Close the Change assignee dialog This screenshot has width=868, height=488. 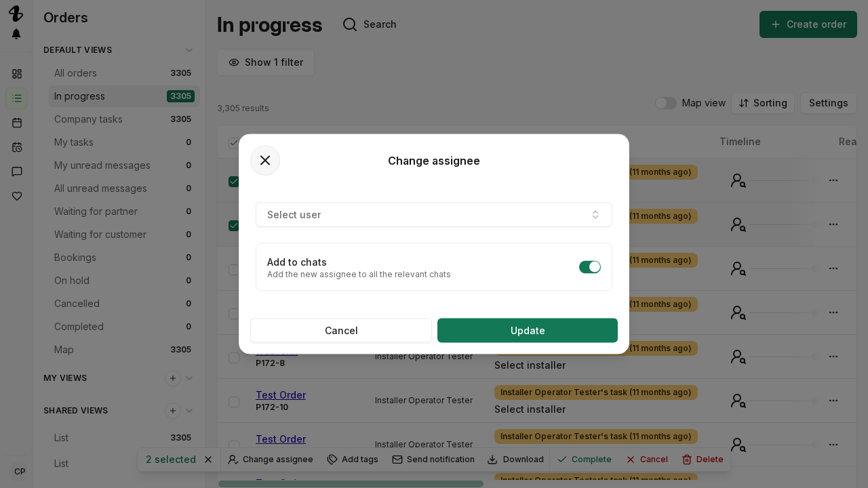[265, 161]
